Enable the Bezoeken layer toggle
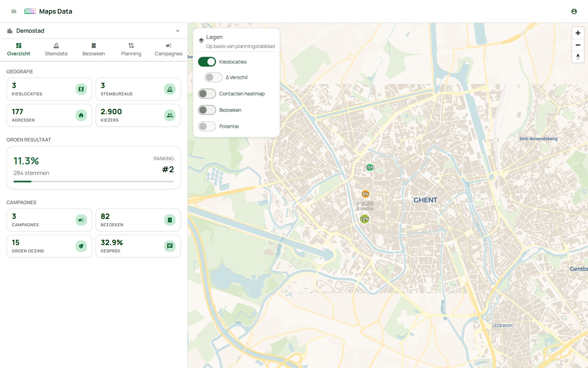The height and width of the screenshot is (368, 588). [x=207, y=110]
